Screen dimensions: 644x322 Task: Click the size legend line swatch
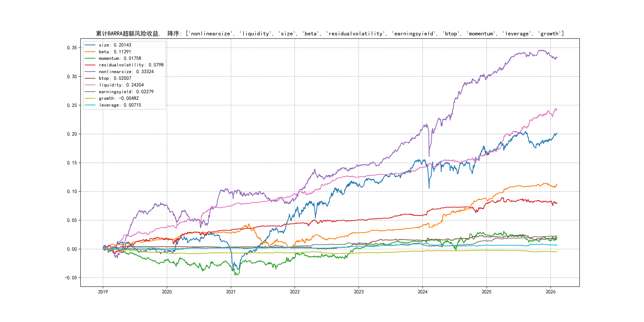tap(90, 45)
